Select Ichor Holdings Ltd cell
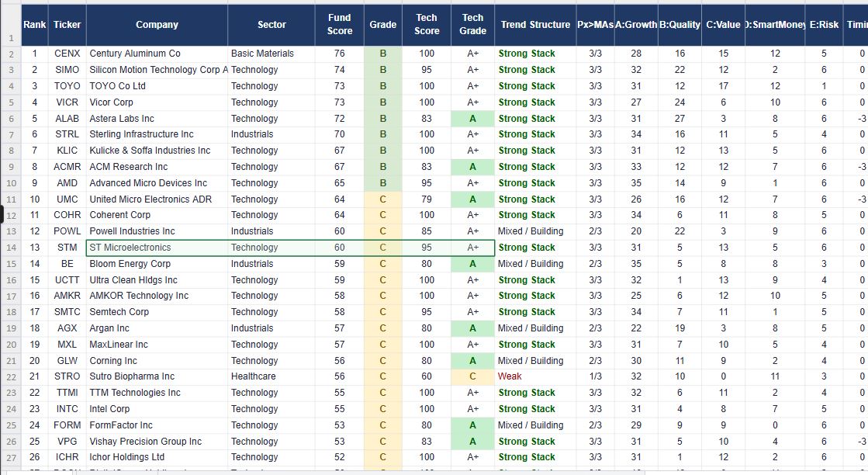 coord(157,457)
